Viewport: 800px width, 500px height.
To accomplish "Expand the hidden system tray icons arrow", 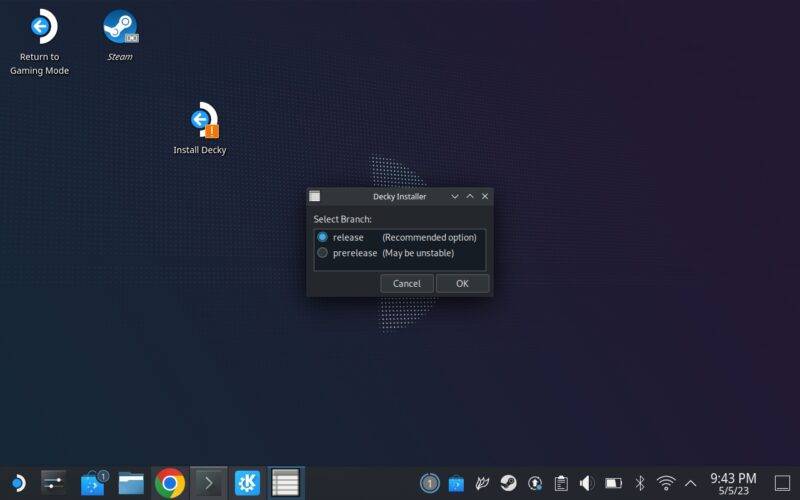I will [690, 484].
